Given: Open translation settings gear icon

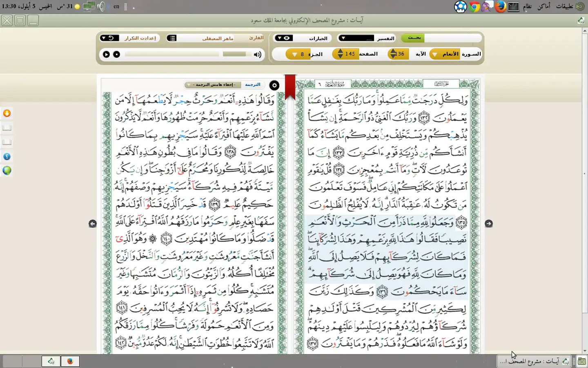Looking at the screenshot, I should pyautogui.click(x=274, y=85).
